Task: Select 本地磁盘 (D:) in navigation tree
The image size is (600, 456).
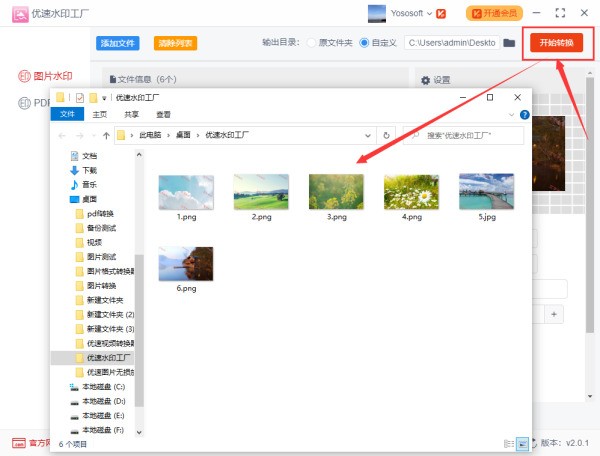Action: pos(104,400)
